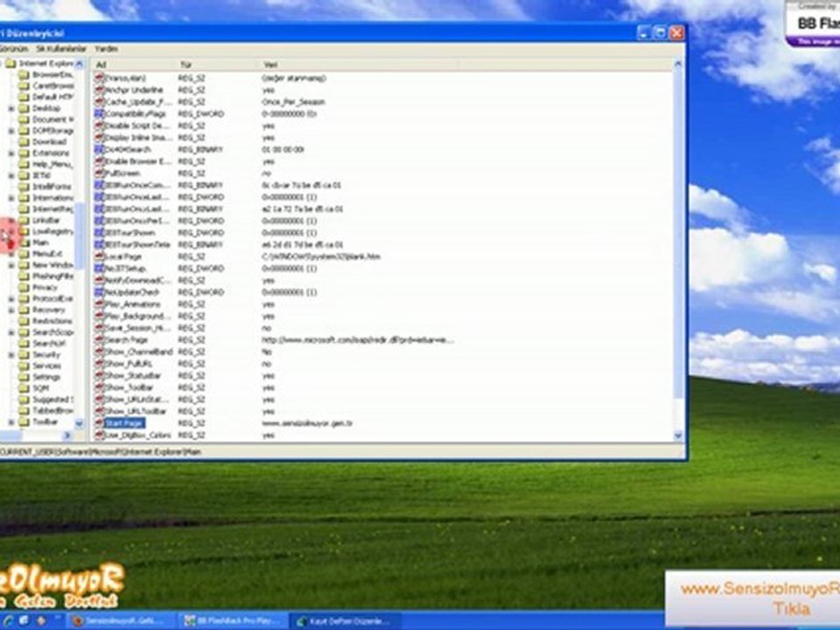Click the Use_DlgBox_Colors value icon
This screenshot has width=840, height=630.
(99, 435)
